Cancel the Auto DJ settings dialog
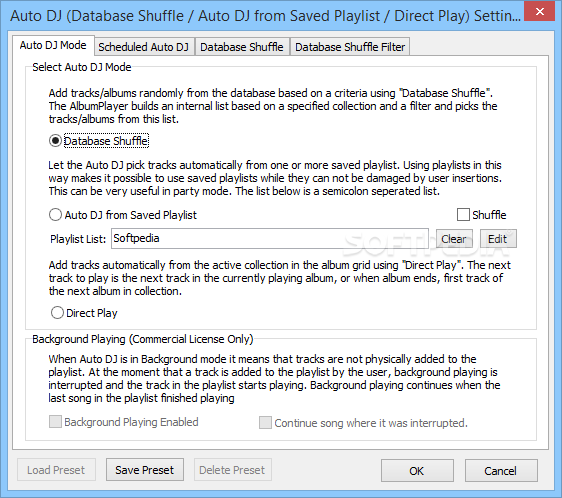This screenshot has height=498, width=562. [501, 470]
